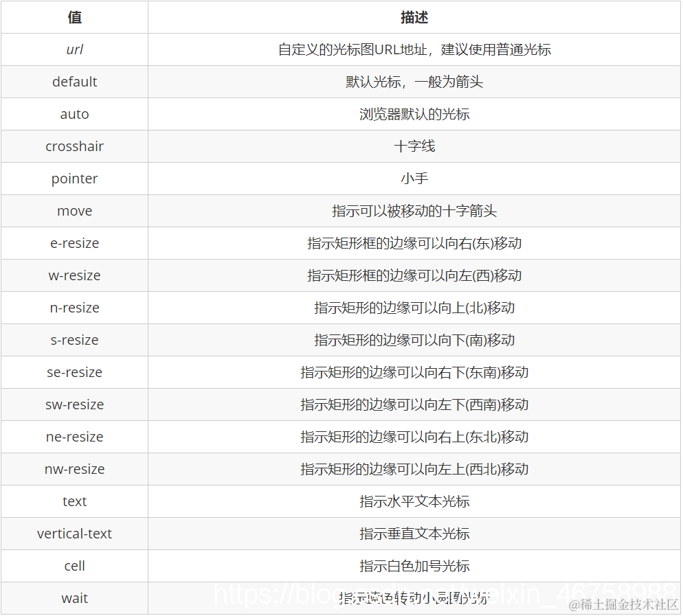Click description '指示白色加号光标'
683x616 pixels.
coord(414,566)
